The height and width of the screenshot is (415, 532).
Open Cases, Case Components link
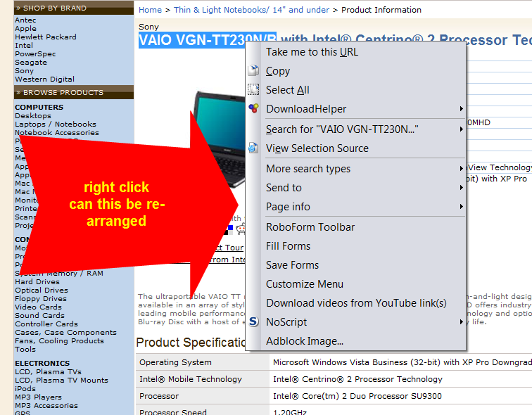coord(65,332)
